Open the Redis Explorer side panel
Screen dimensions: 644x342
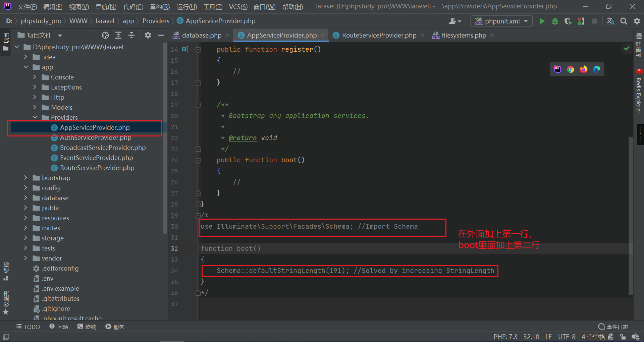(639, 91)
